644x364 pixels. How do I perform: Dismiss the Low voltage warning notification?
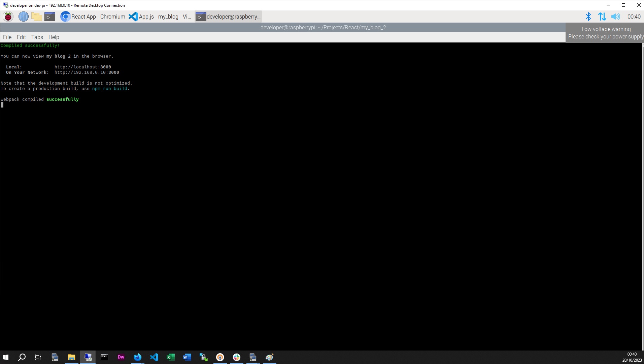click(x=605, y=33)
